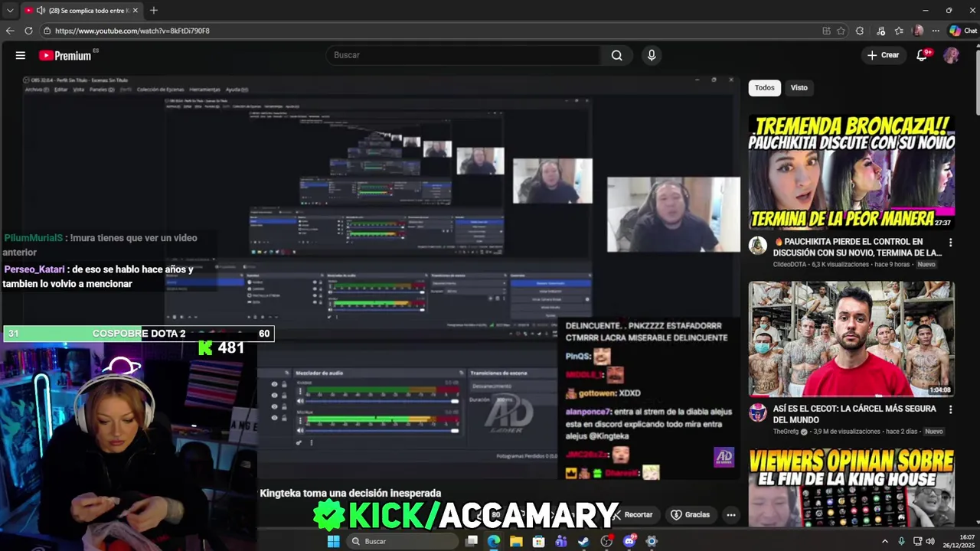
Task: Open options menu for CECOT video
Action: (950, 409)
